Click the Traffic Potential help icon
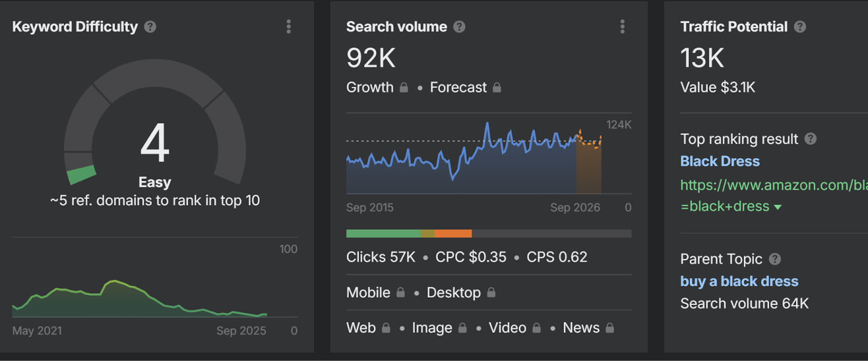Viewport: 868px width, 361px height. coord(800,27)
